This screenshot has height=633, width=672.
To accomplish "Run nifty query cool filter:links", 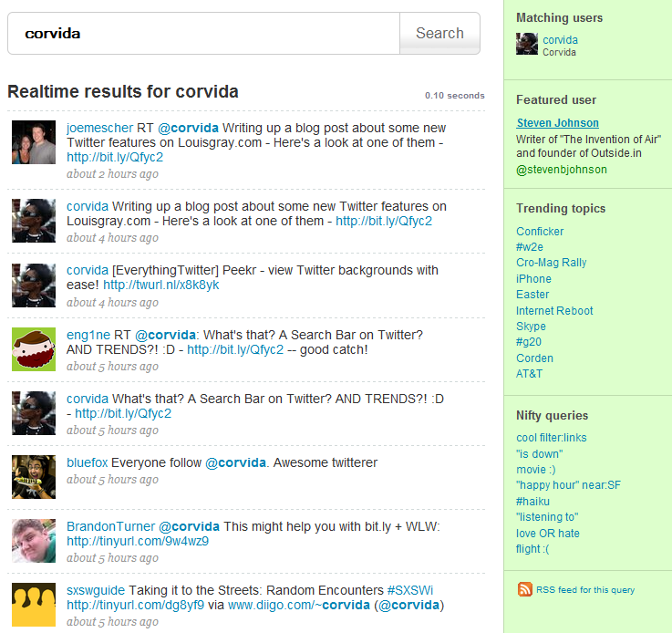I will [x=551, y=438].
